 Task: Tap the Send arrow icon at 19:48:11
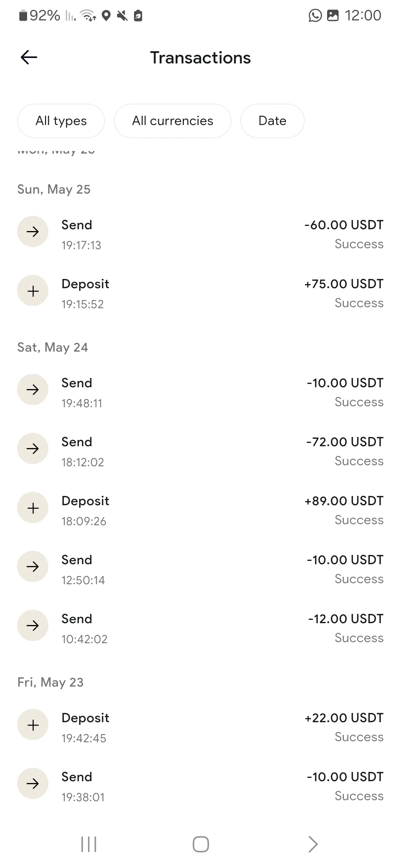click(x=33, y=390)
